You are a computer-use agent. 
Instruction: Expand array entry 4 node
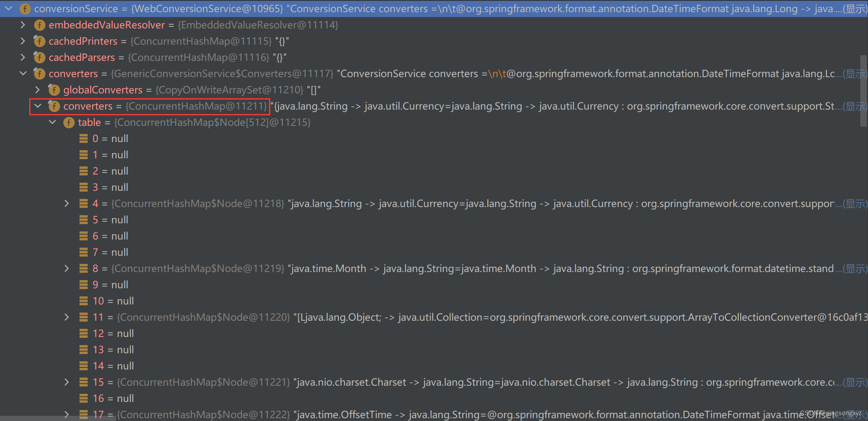coord(67,203)
